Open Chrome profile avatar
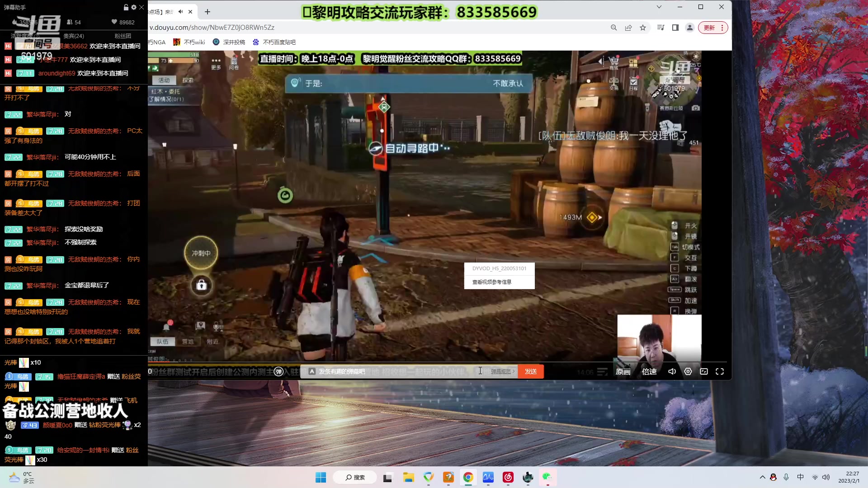The image size is (868, 488). point(690,28)
